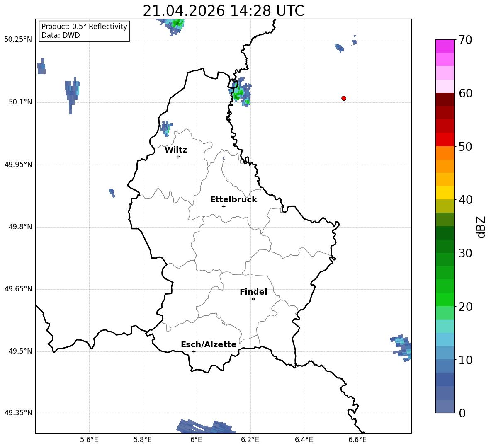
Task: Click the Wiltz station cross marker
Action: point(178,157)
